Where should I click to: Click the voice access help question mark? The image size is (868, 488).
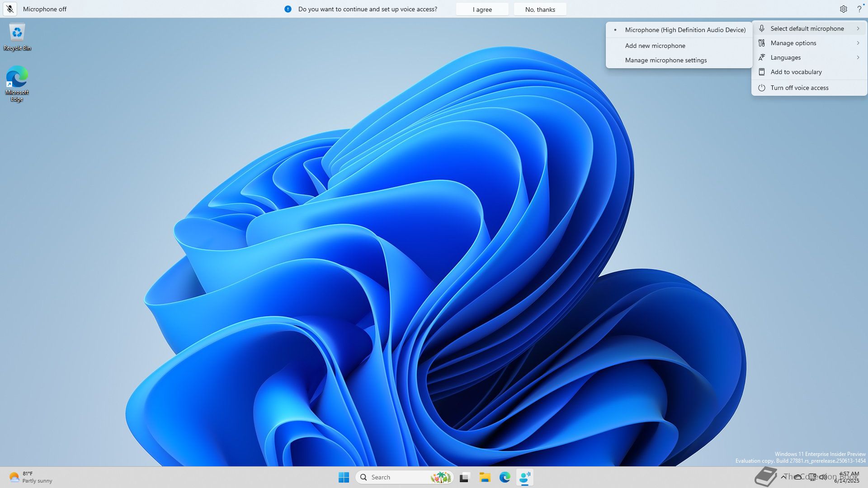coord(859,9)
